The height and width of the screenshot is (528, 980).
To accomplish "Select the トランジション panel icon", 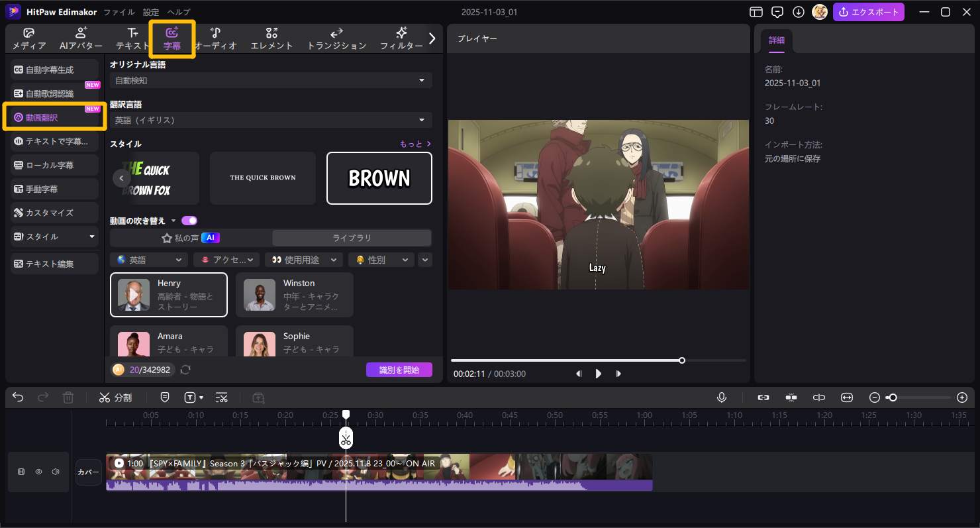I will click(x=336, y=38).
